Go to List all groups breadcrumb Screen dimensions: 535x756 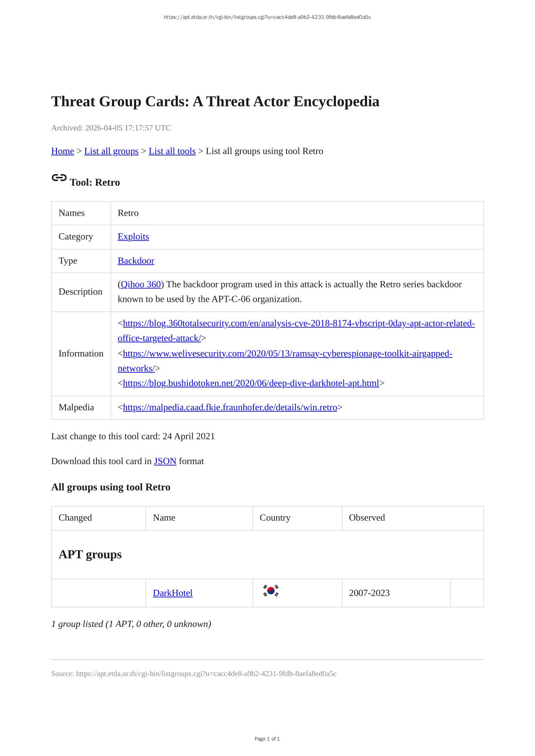[111, 151]
